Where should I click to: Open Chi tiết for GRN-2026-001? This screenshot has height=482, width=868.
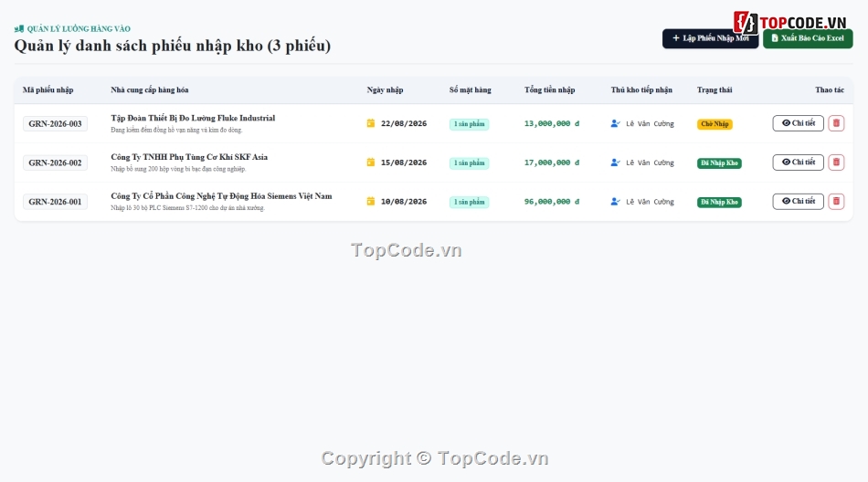click(x=798, y=202)
